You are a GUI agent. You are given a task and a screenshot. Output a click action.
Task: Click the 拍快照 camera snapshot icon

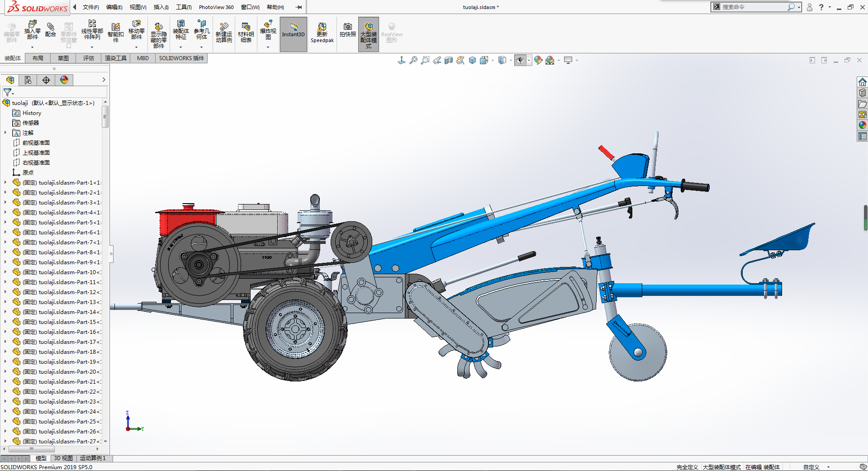click(x=347, y=30)
